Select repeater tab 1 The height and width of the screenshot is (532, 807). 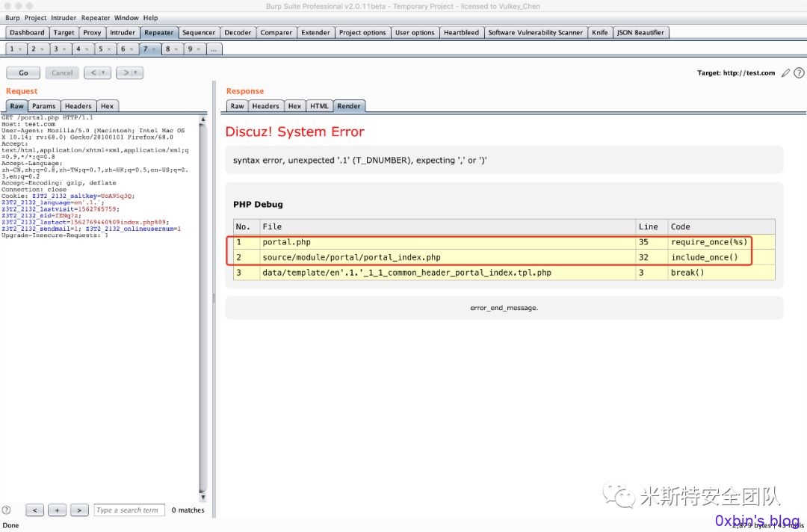11,49
